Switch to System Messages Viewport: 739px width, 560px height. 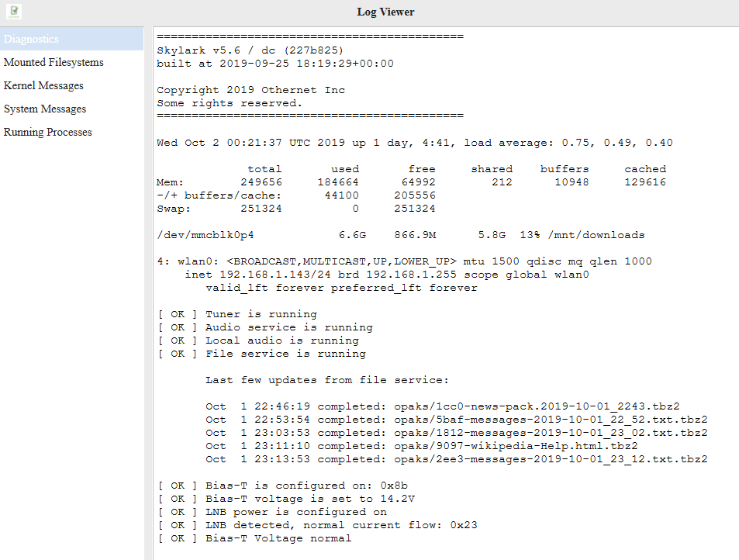pos(45,109)
